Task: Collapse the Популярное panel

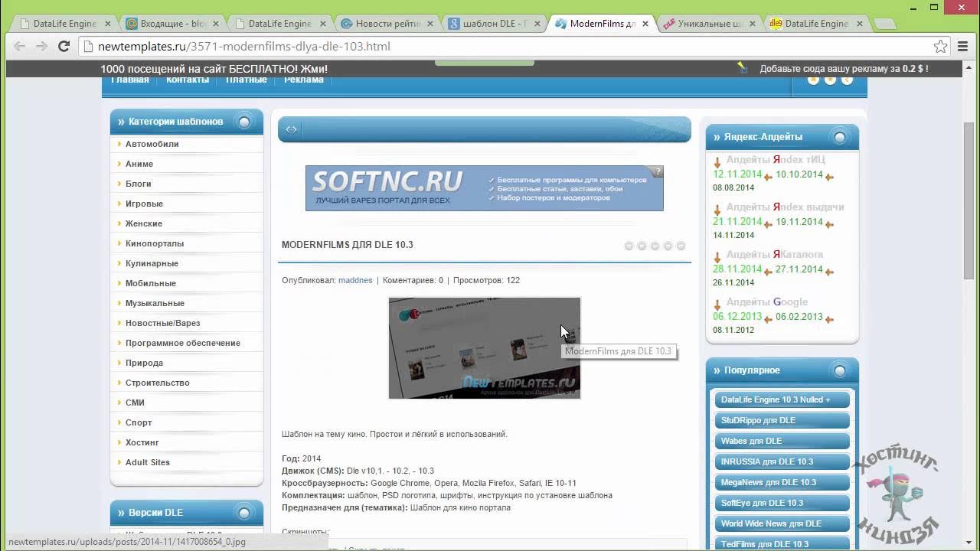Action: click(840, 370)
